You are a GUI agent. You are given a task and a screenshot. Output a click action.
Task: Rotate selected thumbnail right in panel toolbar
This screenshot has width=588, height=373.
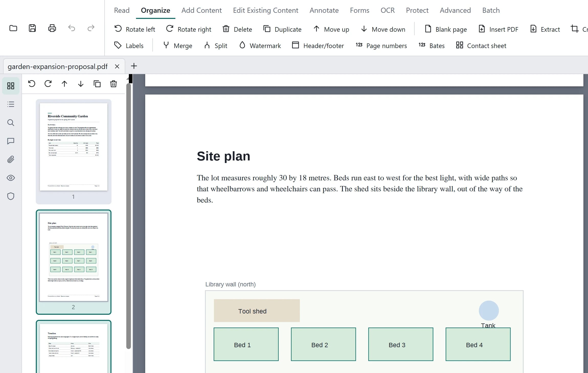(48, 84)
